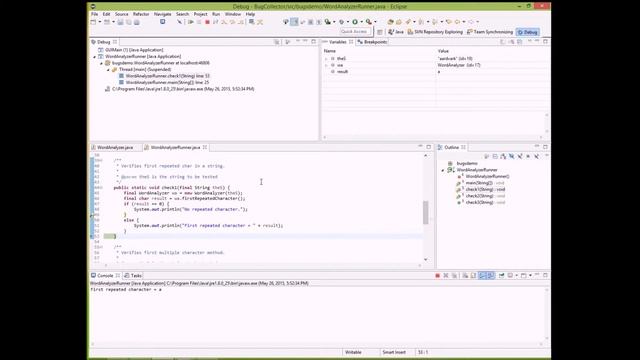Screen dimensions: 640x360
Task: Step Return from the current method
Action: tap(241, 22)
